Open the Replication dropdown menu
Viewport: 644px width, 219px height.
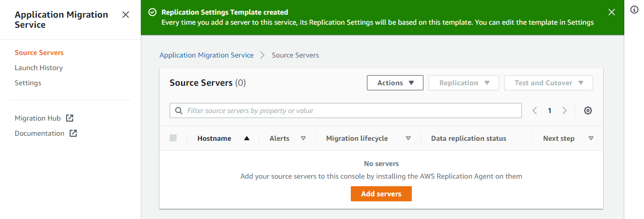[x=464, y=83]
